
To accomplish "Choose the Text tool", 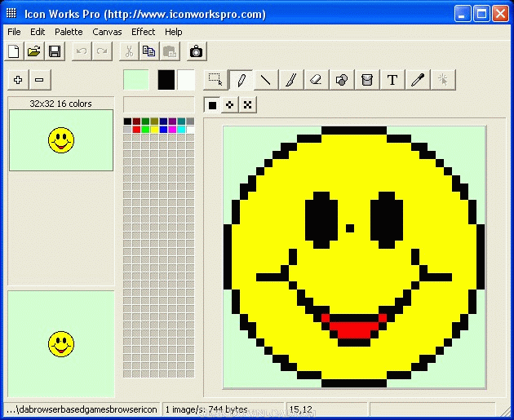I will (x=392, y=80).
